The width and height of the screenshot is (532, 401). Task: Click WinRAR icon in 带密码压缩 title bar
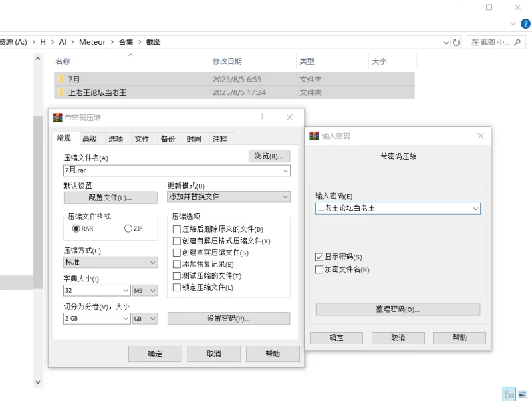click(57, 118)
